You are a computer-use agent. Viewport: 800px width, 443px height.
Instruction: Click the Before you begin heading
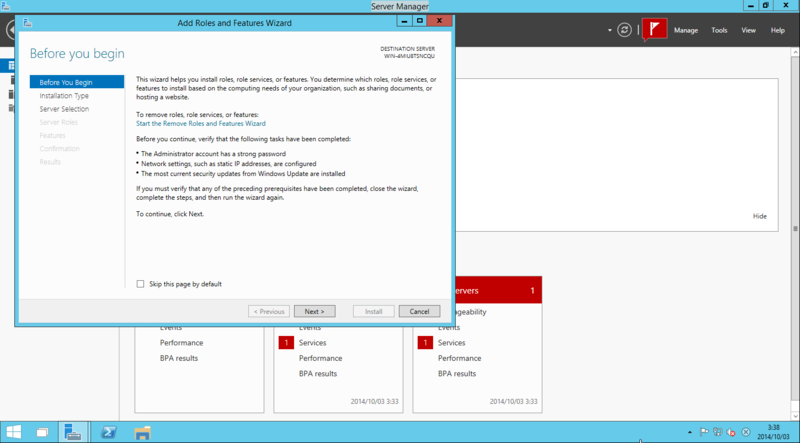77,54
